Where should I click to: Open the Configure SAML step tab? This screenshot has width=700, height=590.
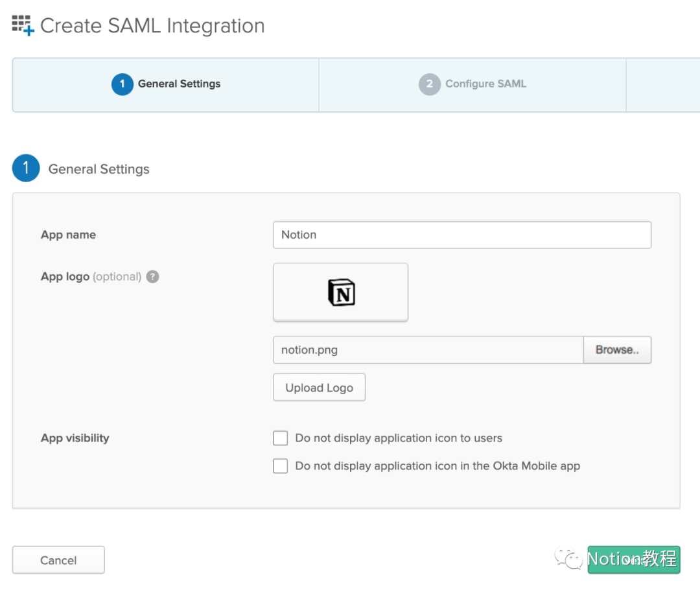point(485,84)
